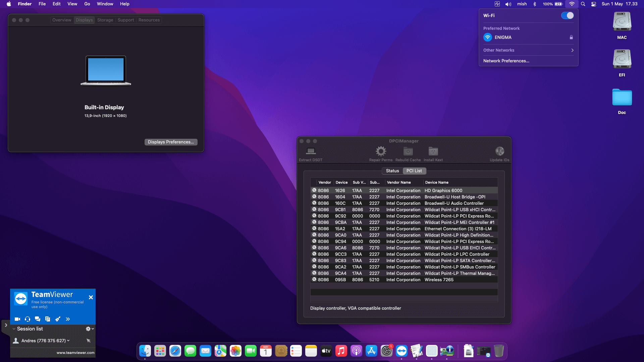Screen dimensions: 644x362
Task: Click the Repair Perms gear icon
Action: pos(381,151)
